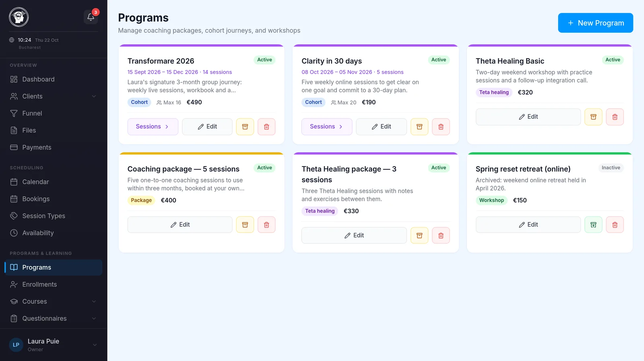This screenshot has height=361, width=644.
Task: Open Files in the sidebar
Action: 54,131
